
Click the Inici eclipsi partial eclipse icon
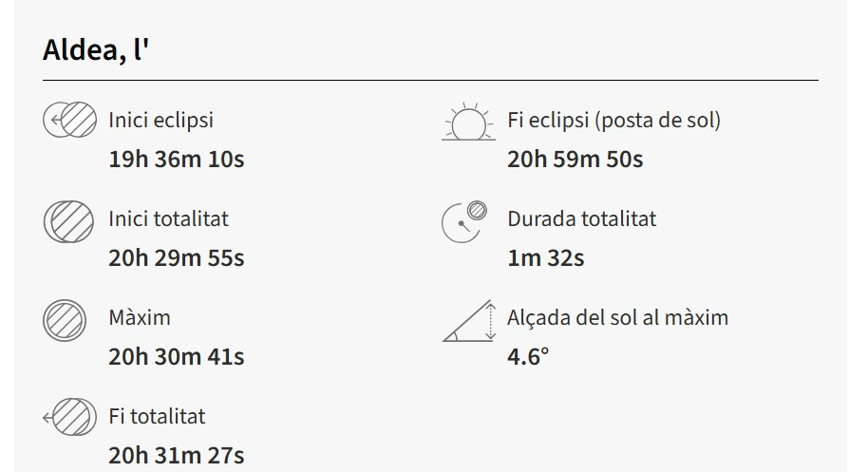pos(70,121)
